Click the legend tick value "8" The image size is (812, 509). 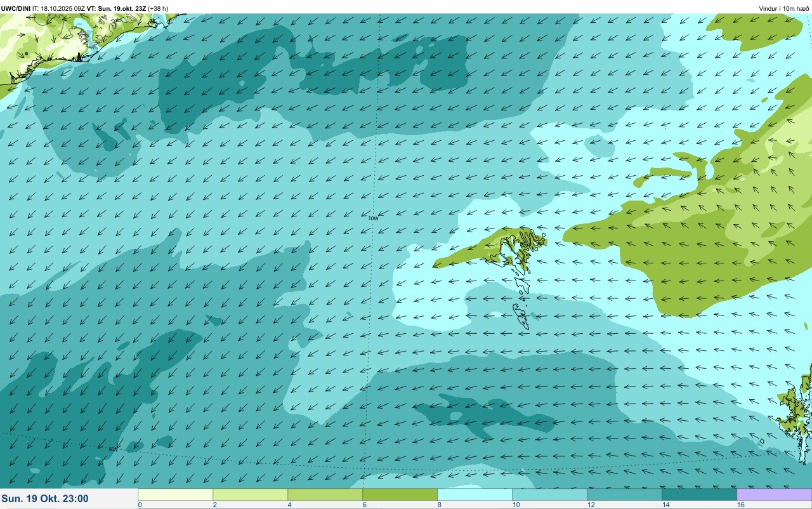[439, 505]
